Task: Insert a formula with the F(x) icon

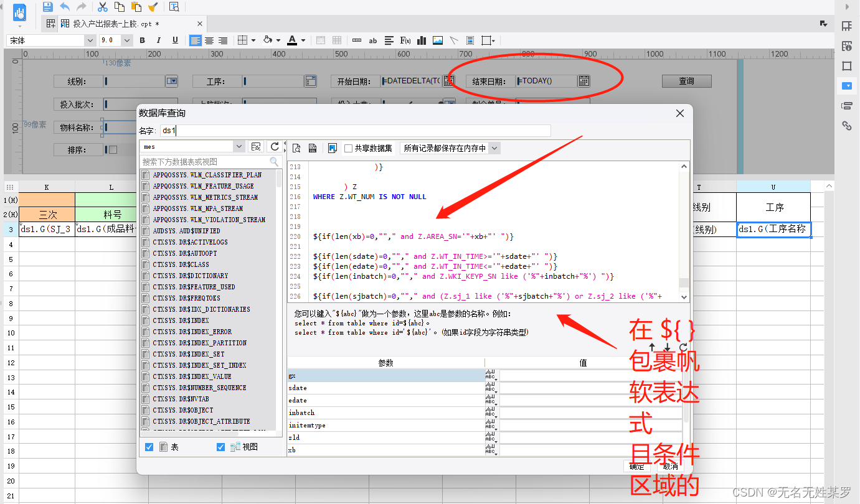Action: pyautogui.click(x=405, y=40)
